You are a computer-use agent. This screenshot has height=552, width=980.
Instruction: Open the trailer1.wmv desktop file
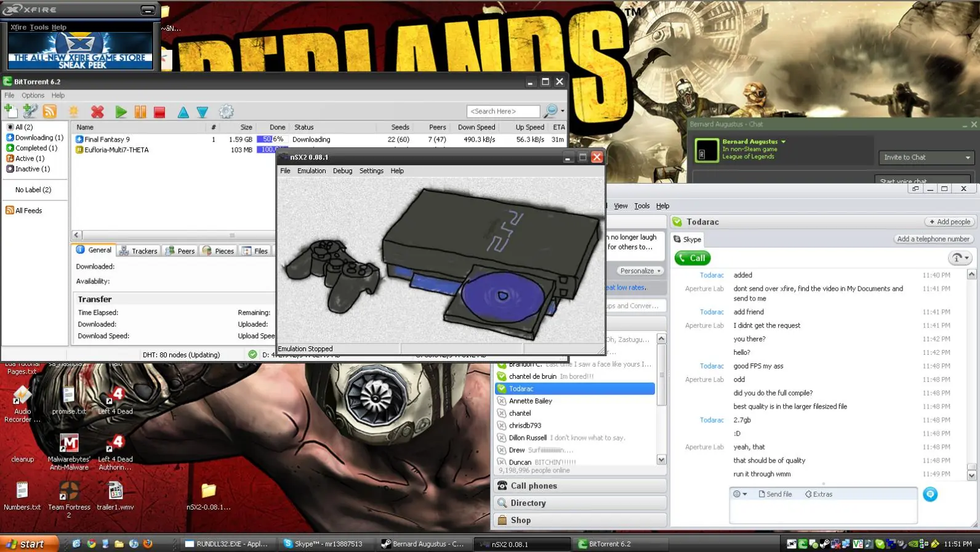(115, 497)
